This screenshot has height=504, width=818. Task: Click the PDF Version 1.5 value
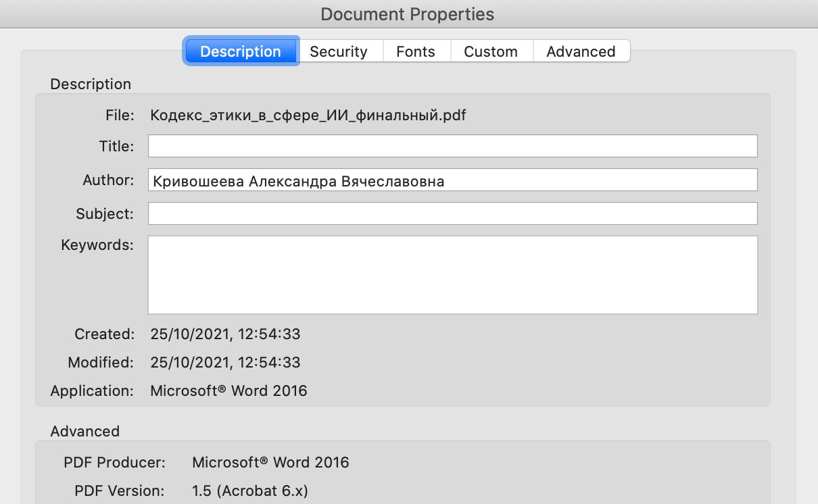pos(250,490)
